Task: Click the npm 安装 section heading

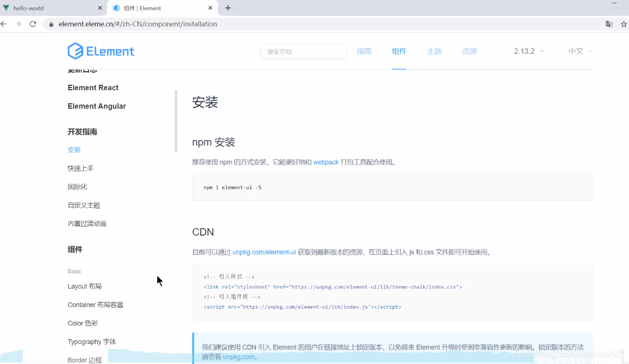Action: click(x=213, y=142)
